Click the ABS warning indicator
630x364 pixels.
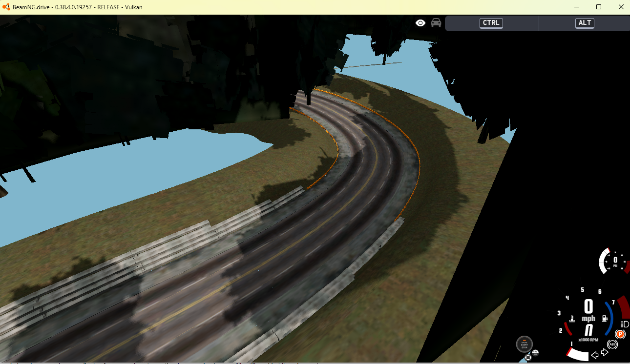coord(612,344)
